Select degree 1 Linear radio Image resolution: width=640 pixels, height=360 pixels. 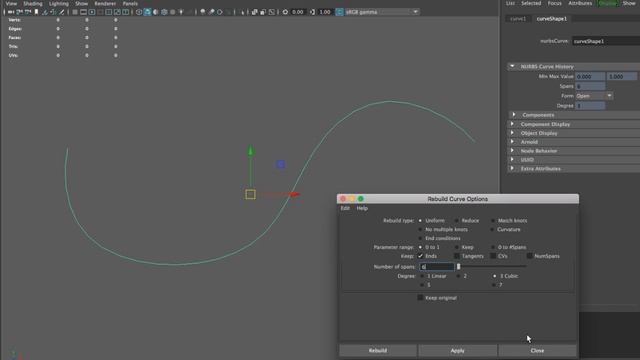(422, 276)
